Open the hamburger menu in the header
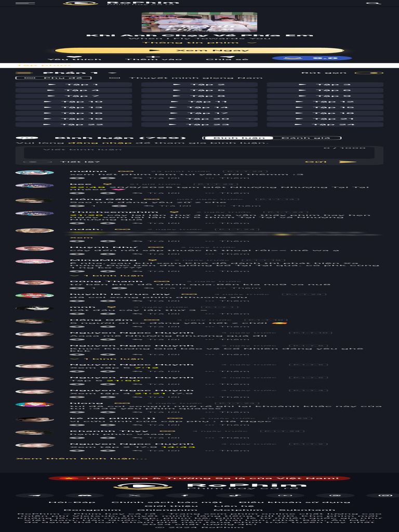399x532 pixels. [25, 3]
